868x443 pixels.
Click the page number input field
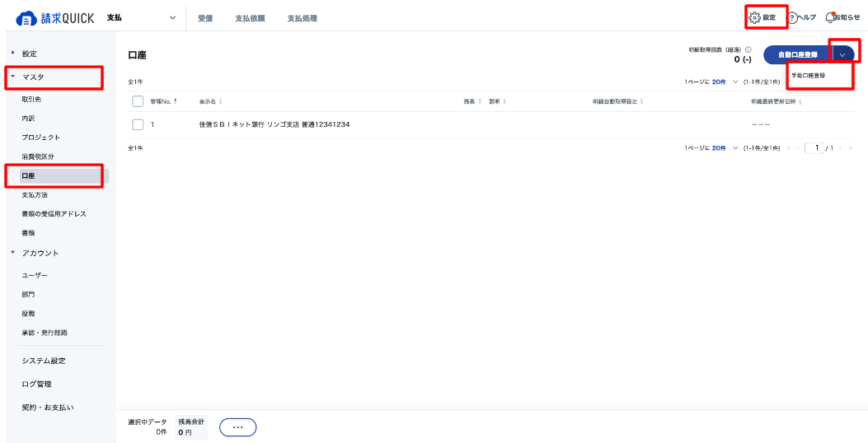(814, 148)
